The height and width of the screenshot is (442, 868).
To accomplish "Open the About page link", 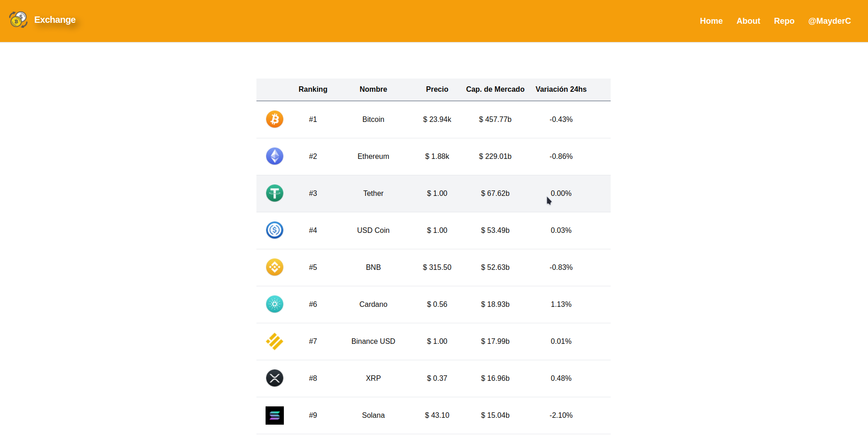I will 748,21.
